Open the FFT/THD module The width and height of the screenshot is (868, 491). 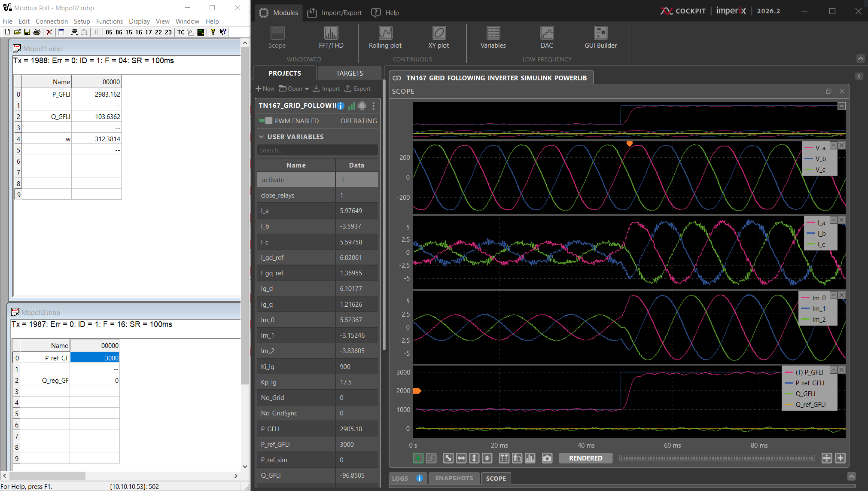coord(331,37)
